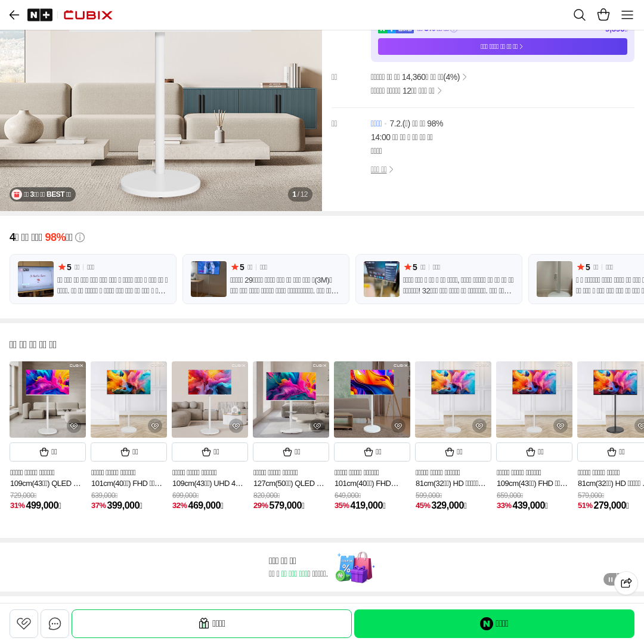Viewport: 644px width, 644px height.
Task: Open the CUBIX brand home
Action: 88,15
